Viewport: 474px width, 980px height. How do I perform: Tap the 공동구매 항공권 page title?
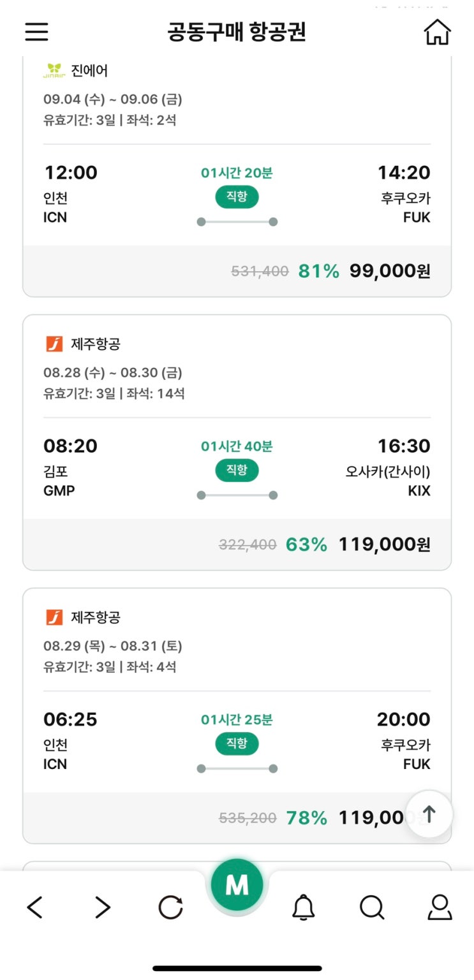[x=237, y=32]
